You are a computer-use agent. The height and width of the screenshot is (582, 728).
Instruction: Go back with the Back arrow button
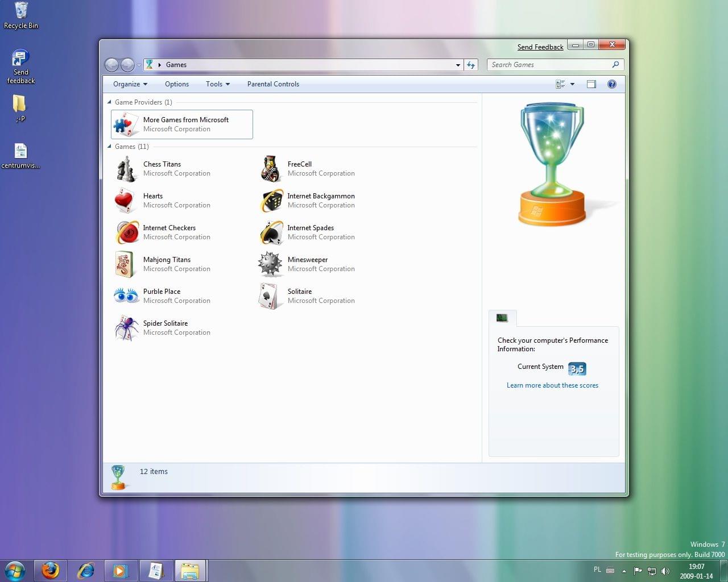point(111,65)
